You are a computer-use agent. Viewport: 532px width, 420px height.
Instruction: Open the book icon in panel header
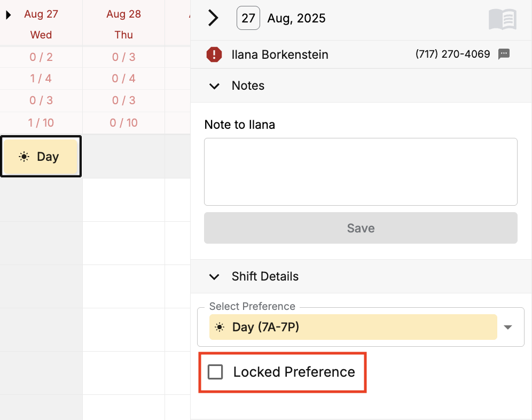point(502,19)
